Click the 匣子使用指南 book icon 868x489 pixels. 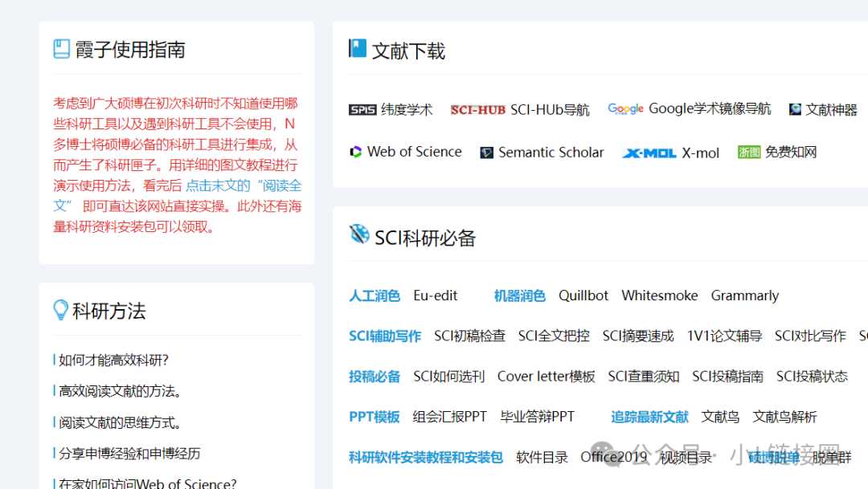(62, 49)
